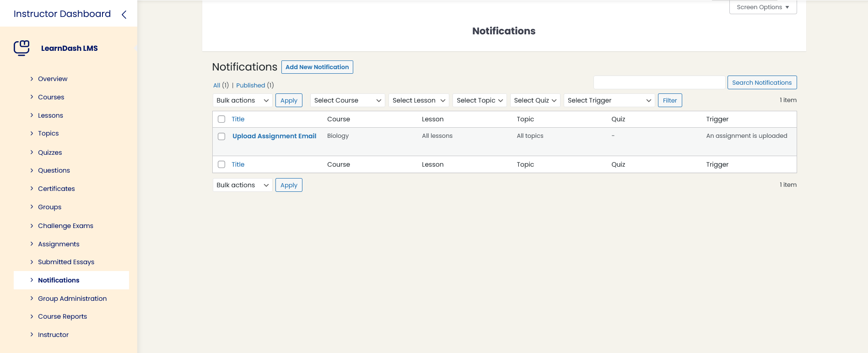This screenshot has width=868, height=353.
Task: Click 'All topics' cell
Action: tap(530, 136)
